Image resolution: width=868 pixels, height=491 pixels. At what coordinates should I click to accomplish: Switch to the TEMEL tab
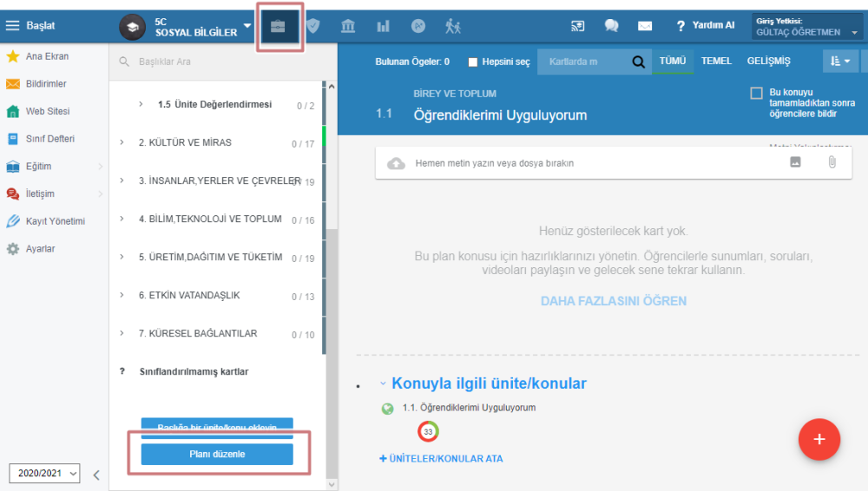(716, 61)
